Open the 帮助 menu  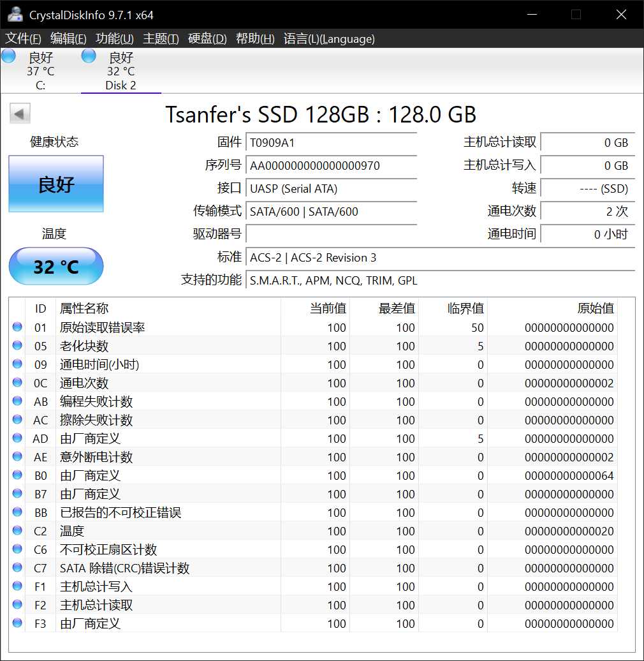pyautogui.click(x=254, y=38)
